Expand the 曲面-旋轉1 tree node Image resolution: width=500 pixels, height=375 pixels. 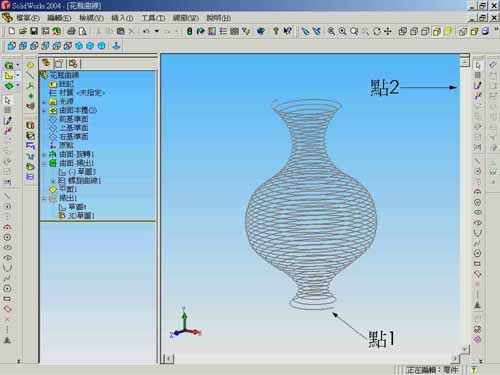44,155
